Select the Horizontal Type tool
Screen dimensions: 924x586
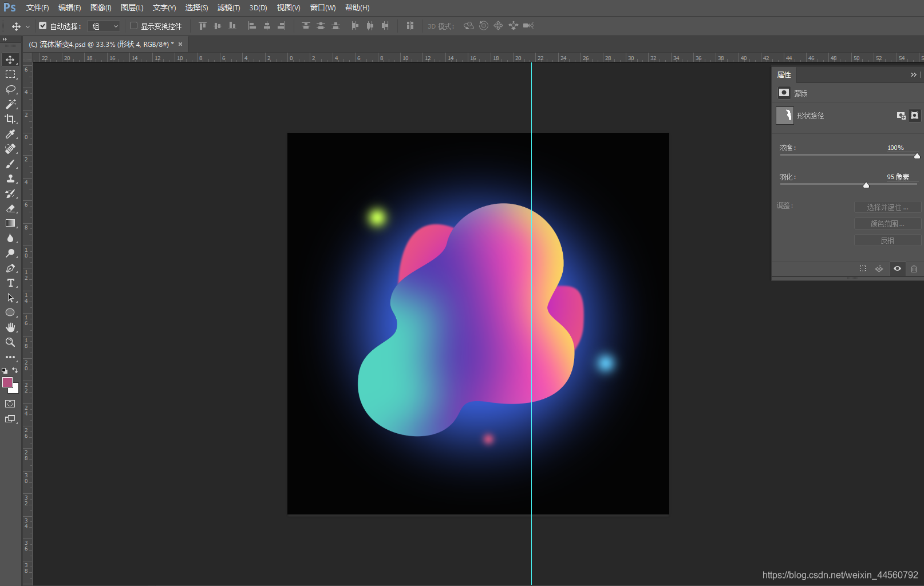(x=10, y=283)
